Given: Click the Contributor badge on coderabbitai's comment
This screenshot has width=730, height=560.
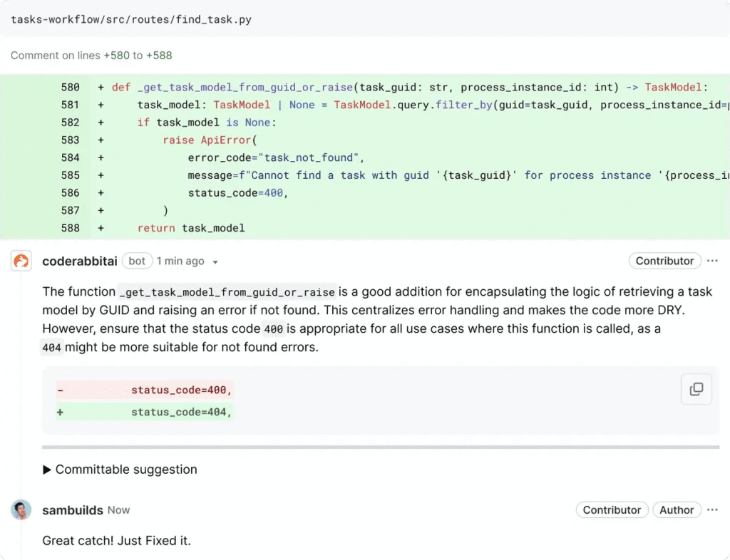Looking at the screenshot, I should coord(664,261).
